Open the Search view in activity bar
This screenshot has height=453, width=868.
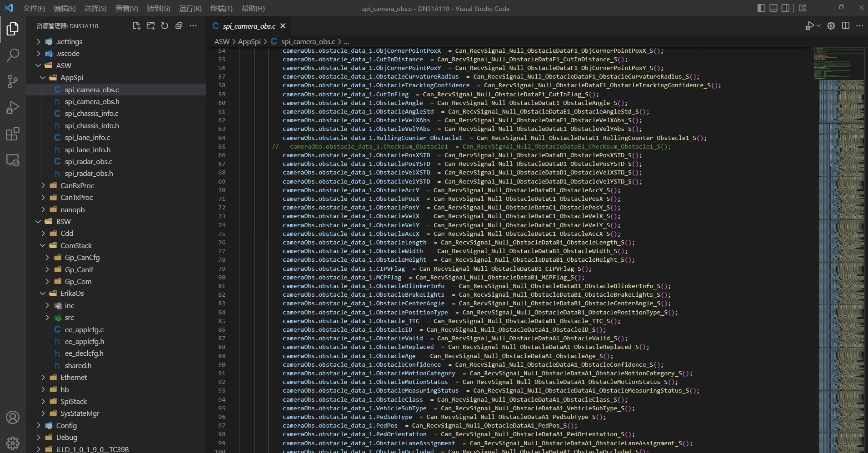pos(13,55)
